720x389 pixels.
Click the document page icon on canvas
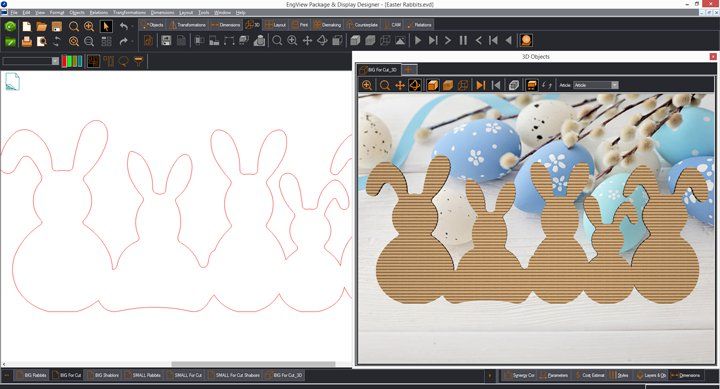[12, 81]
